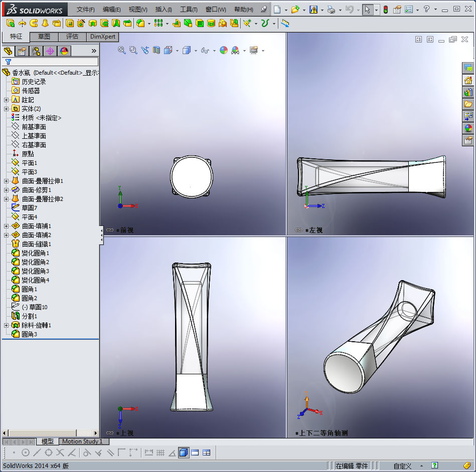Open the ConfigurationManager tab icon

(x=36, y=51)
